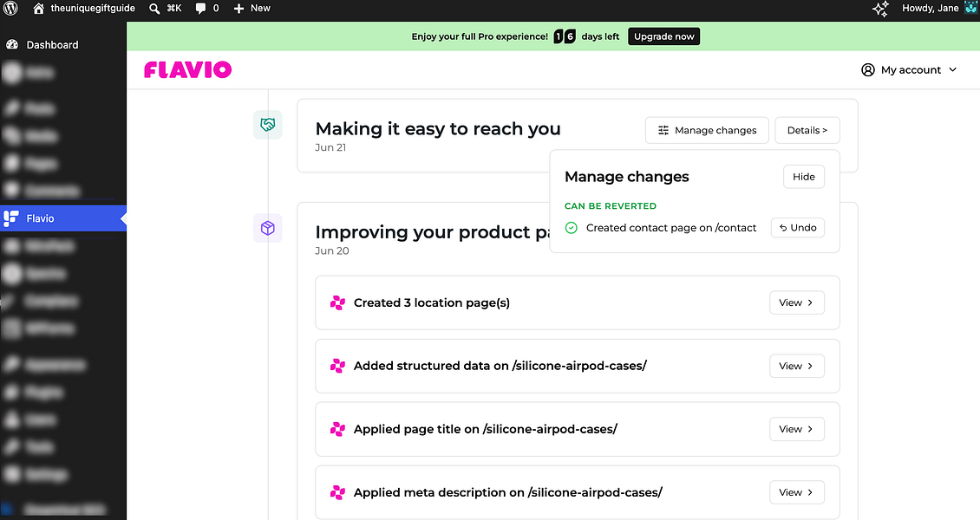
Task: Click the Upgrade now button
Action: (x=663, y=36)
